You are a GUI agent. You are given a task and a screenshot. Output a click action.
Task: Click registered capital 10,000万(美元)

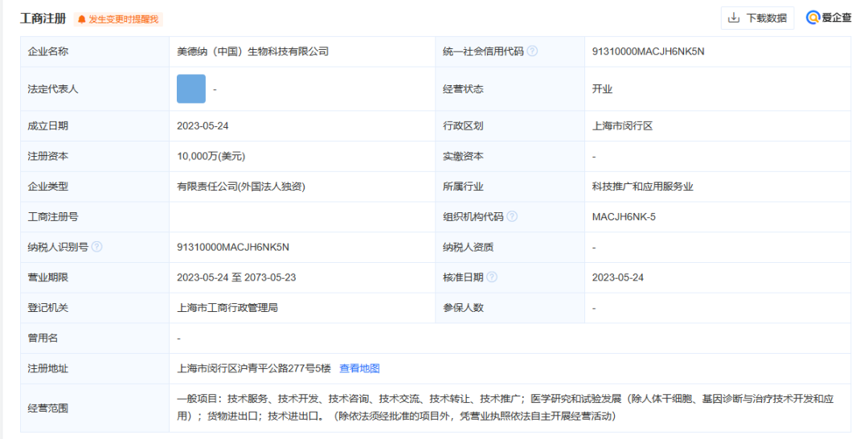211,156
